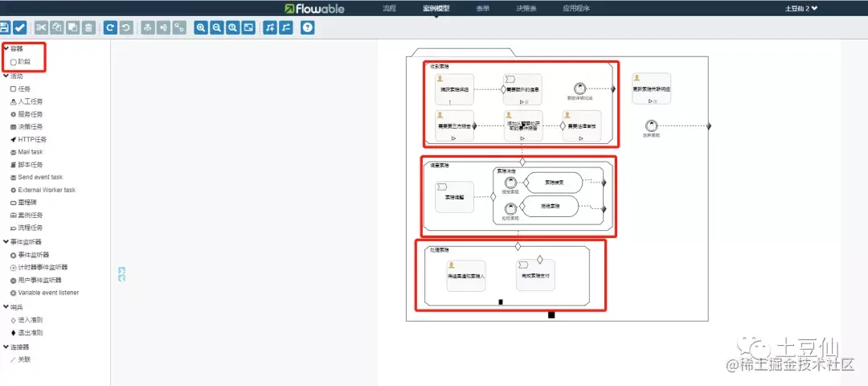Collapse the 连接器 palette group
Screen dimensions: 868x386
point(16,347)
